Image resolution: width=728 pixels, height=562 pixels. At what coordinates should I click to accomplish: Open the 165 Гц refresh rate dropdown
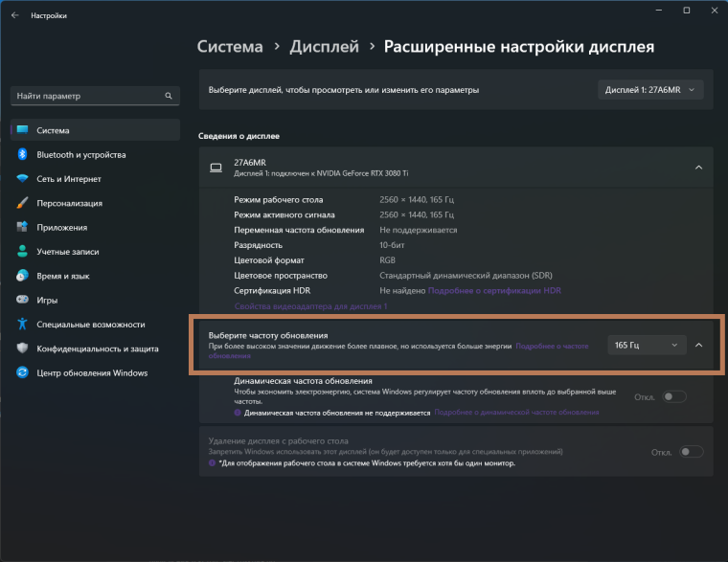(x=647, y=345)
